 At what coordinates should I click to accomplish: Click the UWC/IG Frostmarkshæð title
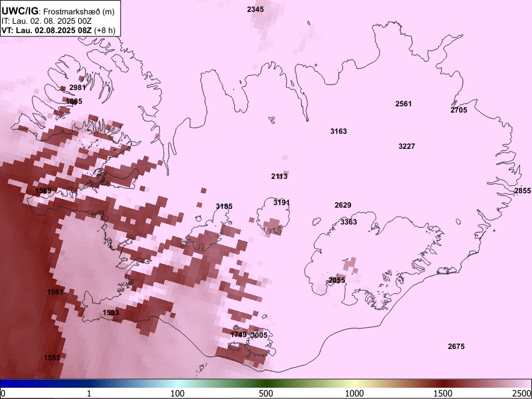58,11
